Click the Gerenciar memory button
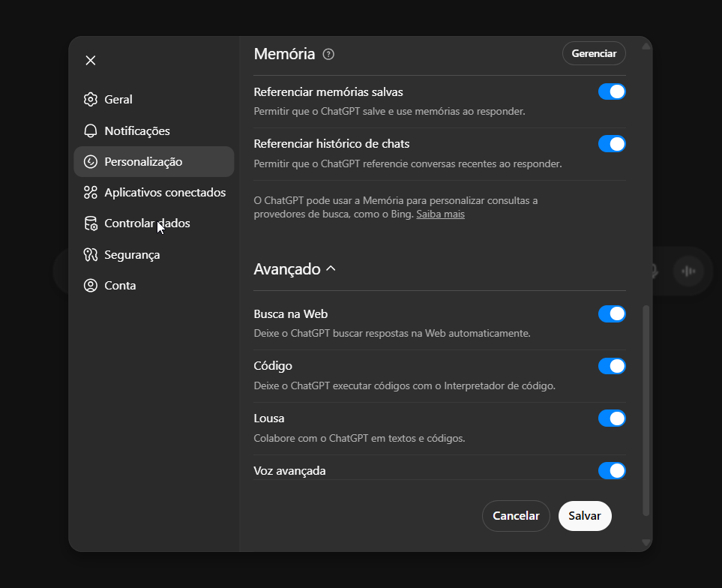The height and width of the screenshot is (588, 722). coord(594,53)
